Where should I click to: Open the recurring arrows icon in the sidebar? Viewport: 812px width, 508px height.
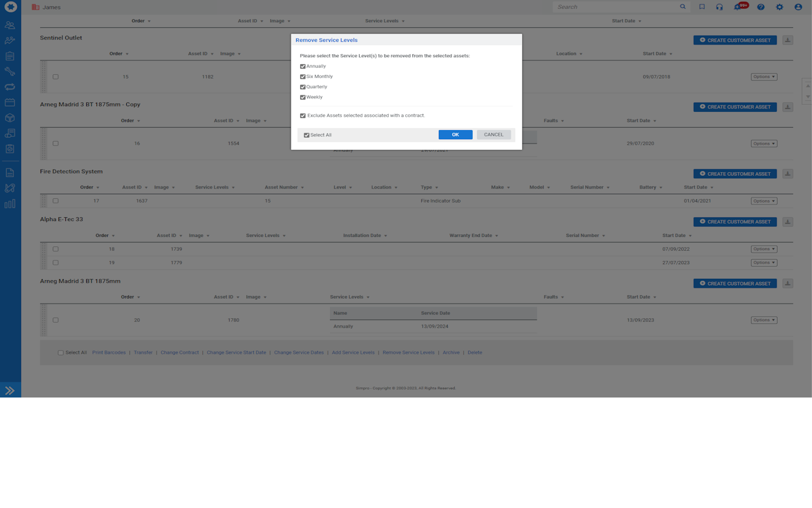(x=10, y=87)
